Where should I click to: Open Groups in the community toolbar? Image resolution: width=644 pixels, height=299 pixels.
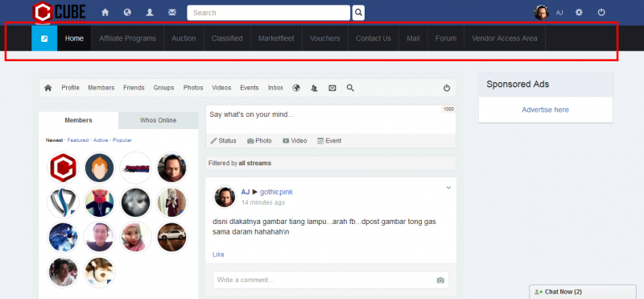[164, 88]
